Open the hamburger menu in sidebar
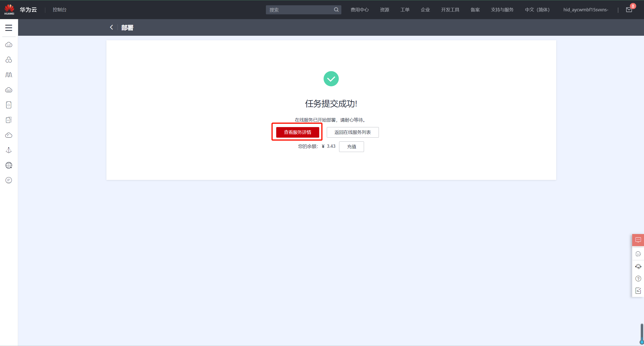This screenshot has height=346, width=644. pos(9,28)
